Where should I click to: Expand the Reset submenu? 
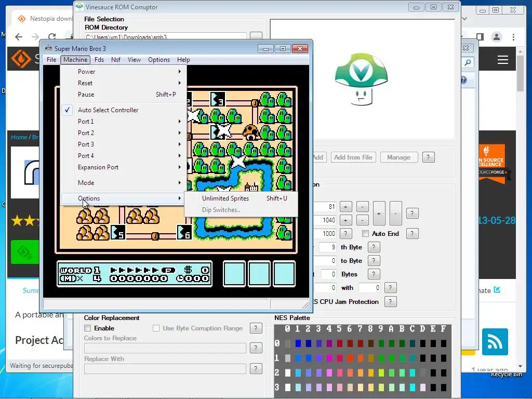pos(123,83)
